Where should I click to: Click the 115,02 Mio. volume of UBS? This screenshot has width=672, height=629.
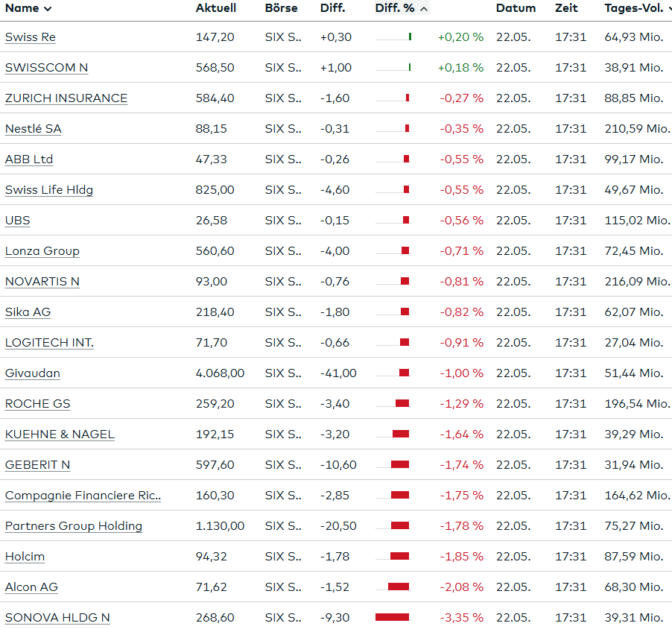(637, 221)
